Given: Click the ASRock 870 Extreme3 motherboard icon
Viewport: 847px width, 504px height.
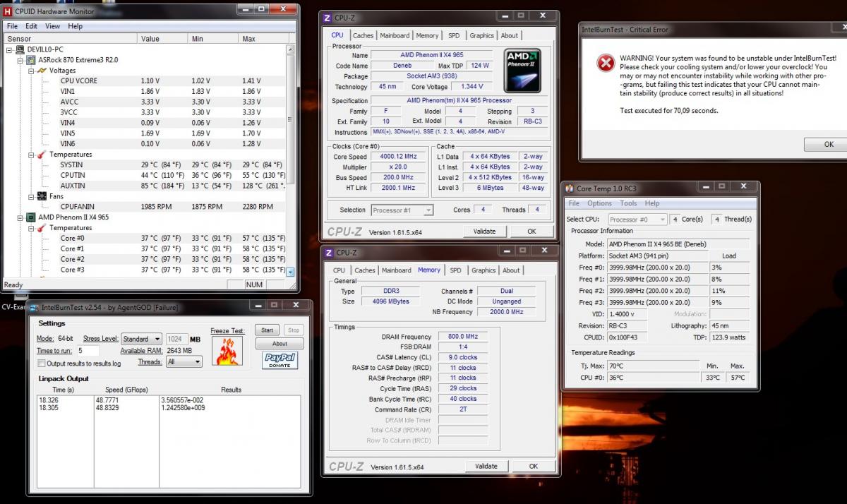Looking at the screenshot, I should [x=32, y=61].
